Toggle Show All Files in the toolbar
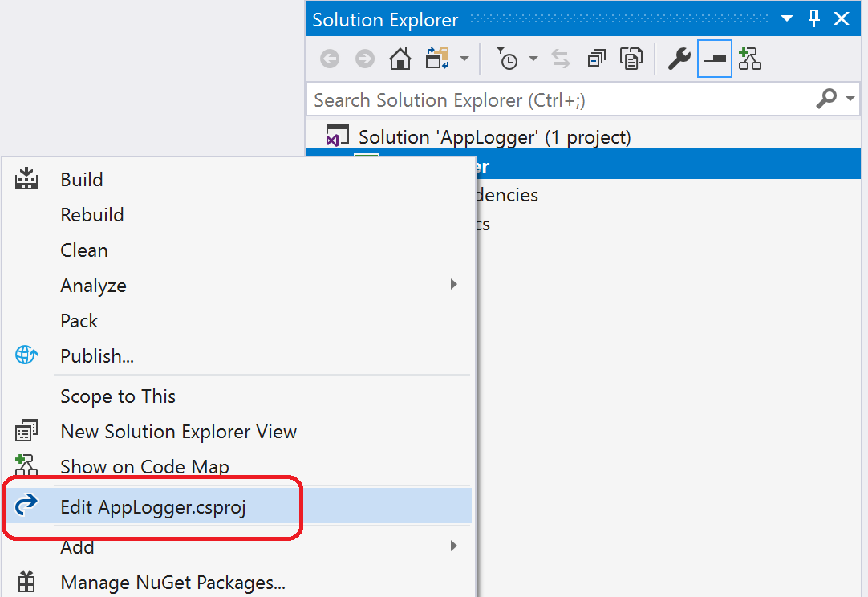Viewport: 868px width, 597px height. [x=631, y=58]
